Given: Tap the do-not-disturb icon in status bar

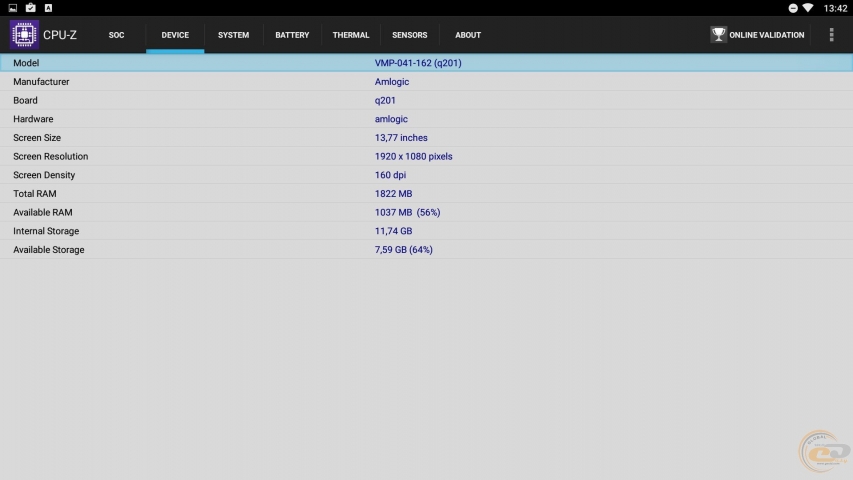Looking at the screenshot, I should point(793,8).
